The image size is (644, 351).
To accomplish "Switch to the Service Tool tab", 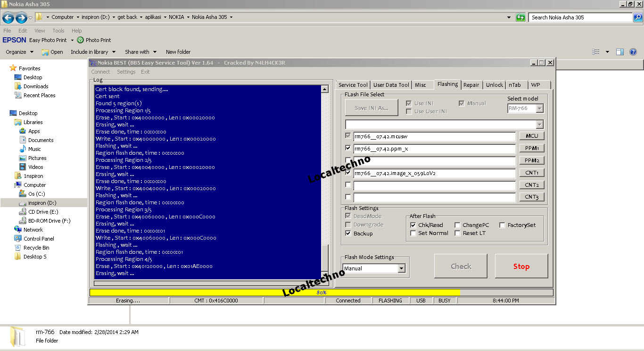I will point(353,85).
